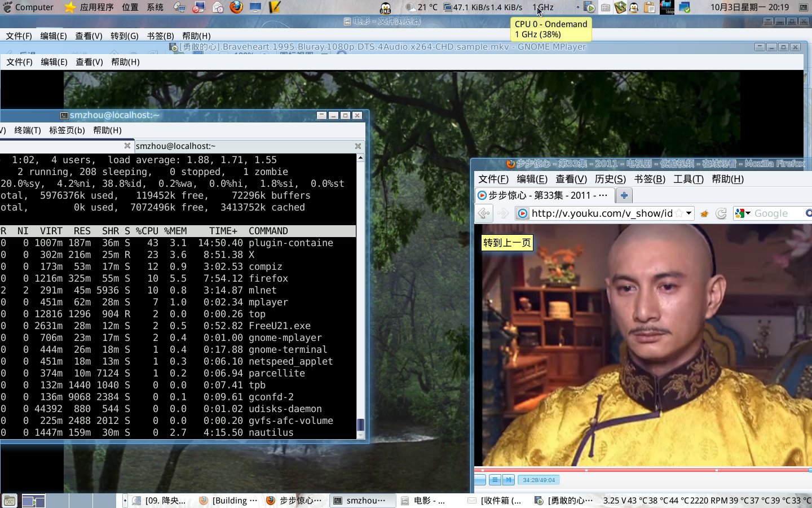Switch to [收件箱 mail taskbar window
The width and height of the screenshot is (812, 508).
(x=496, y=501)
